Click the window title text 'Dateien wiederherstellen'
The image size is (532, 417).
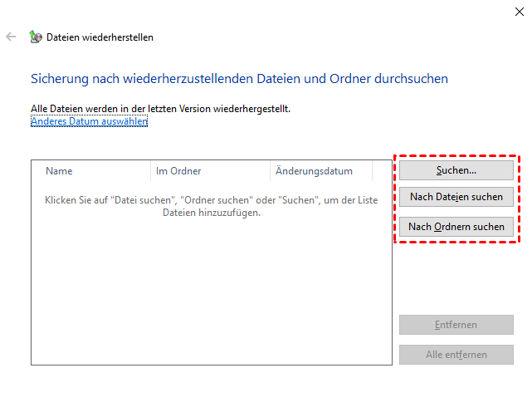coord(100,37)
